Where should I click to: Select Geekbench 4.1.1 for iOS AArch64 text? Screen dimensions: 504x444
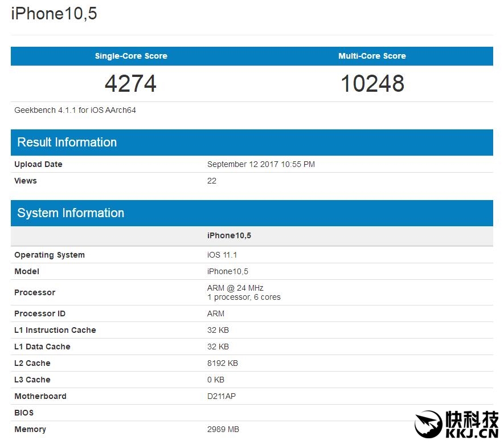tap(75, 111)
